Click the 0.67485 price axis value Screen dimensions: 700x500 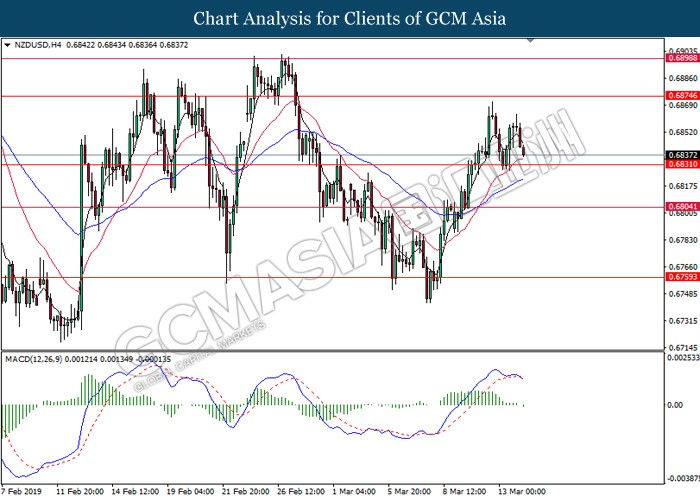tap(683, 294)
